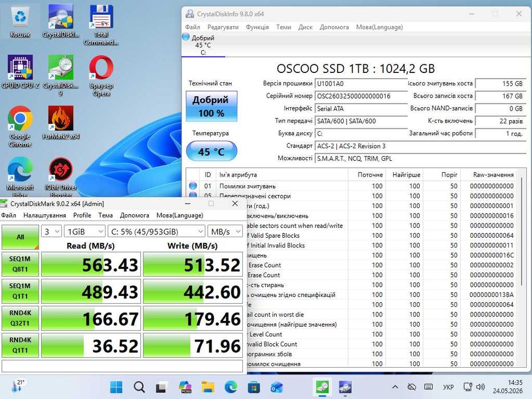The image size is (532, 399).
Task: Click raw value 0000000013BA
Action: coord(492,295)
